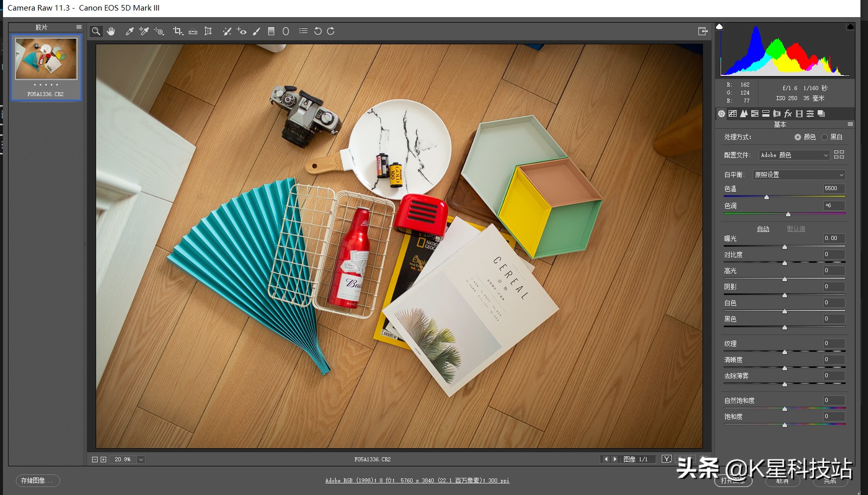Screen dimensions: 868x495
Task: Open the zoom level dropdown at 20.9%
Action: [141, 459]
